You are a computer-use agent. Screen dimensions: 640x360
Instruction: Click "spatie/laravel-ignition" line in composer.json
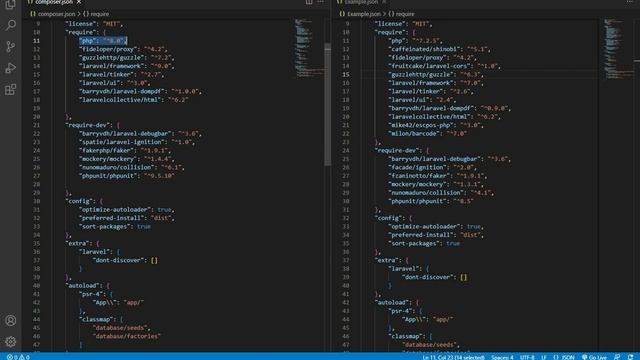137,142
